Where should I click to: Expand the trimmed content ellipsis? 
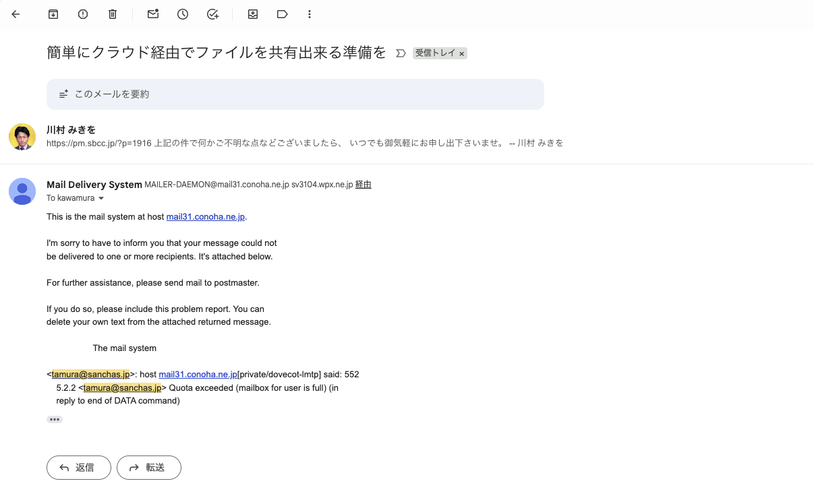pos(55,419)
